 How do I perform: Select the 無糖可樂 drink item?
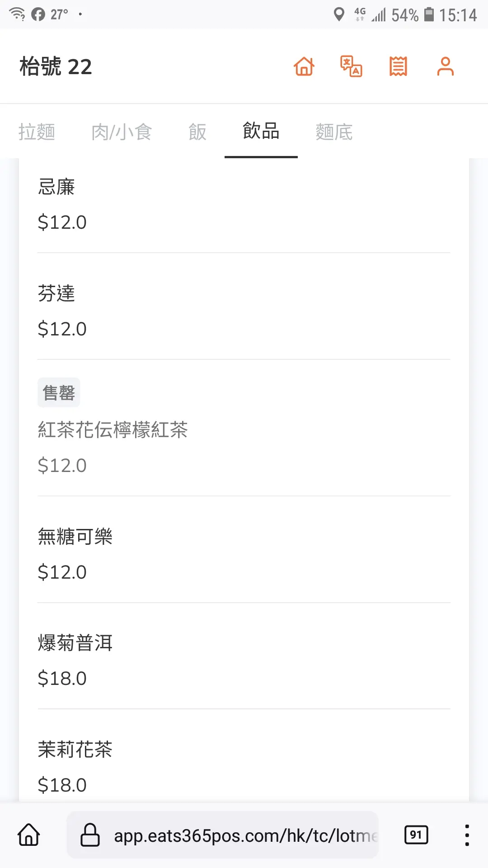point(244,554)
